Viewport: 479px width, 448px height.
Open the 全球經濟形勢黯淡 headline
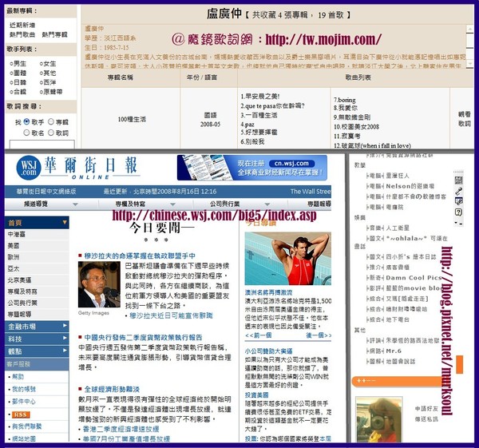pos(112,389)
